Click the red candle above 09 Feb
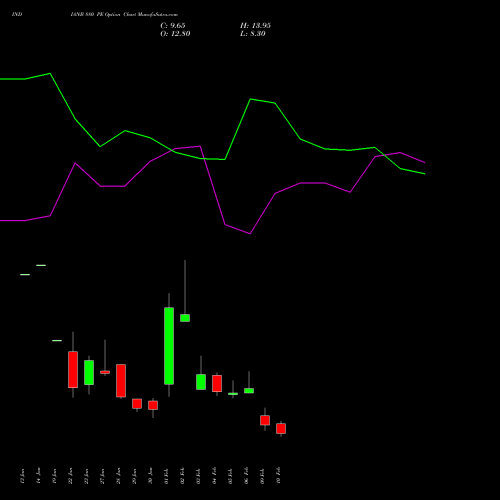The height and width of the screenshot is (500, 500). [x=265, y=420]
